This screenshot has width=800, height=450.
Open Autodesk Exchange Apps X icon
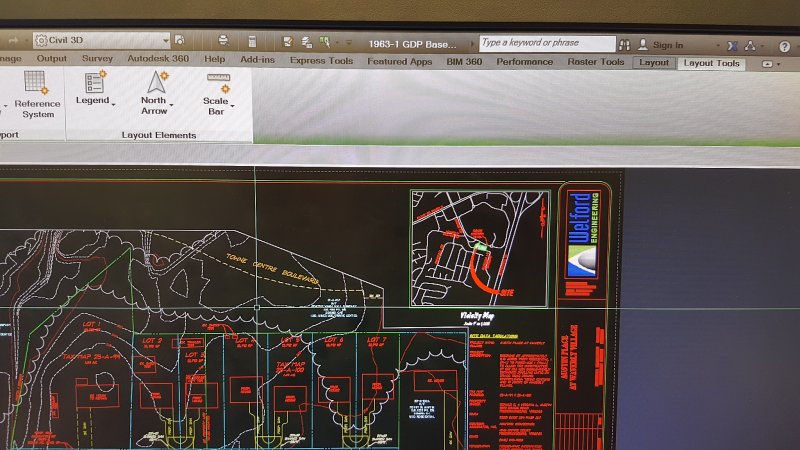(x=732, y=46)
